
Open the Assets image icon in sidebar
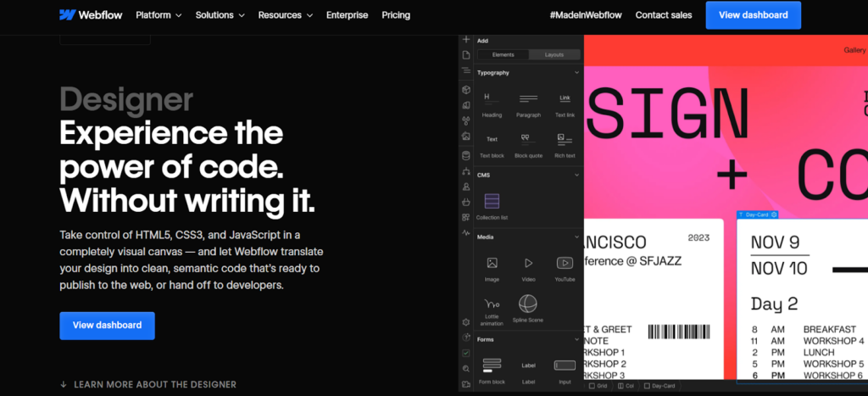[x=466, y=136]
